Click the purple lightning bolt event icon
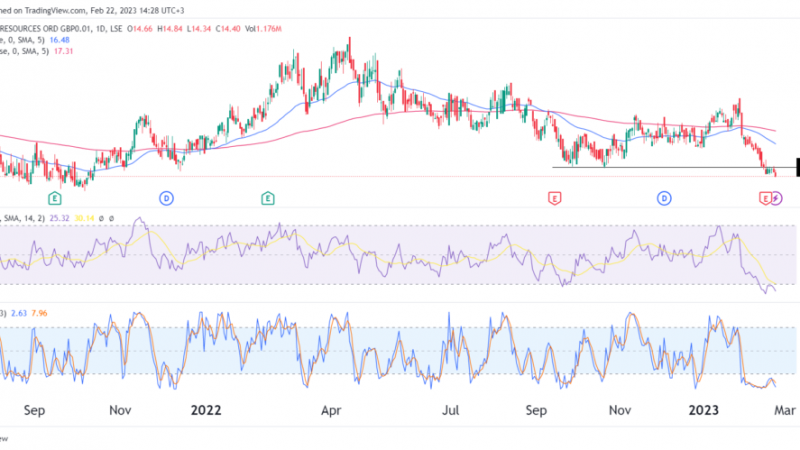 click(x=776, y=198)
